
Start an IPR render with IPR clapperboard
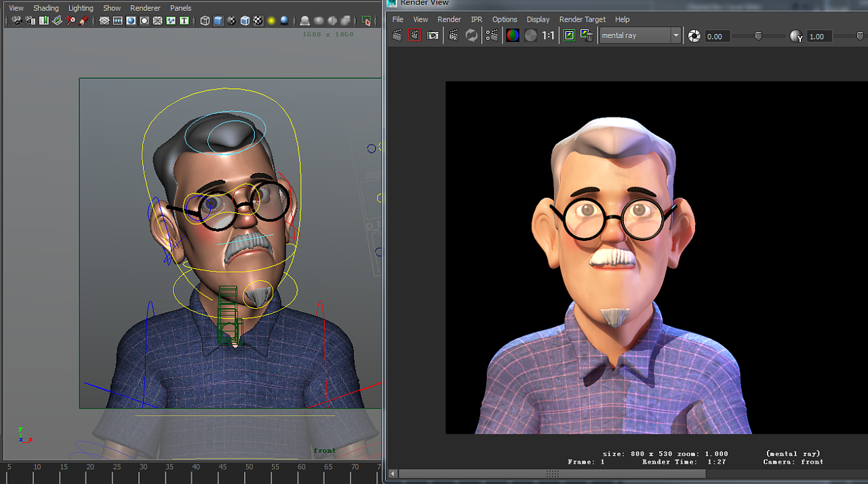454,35
